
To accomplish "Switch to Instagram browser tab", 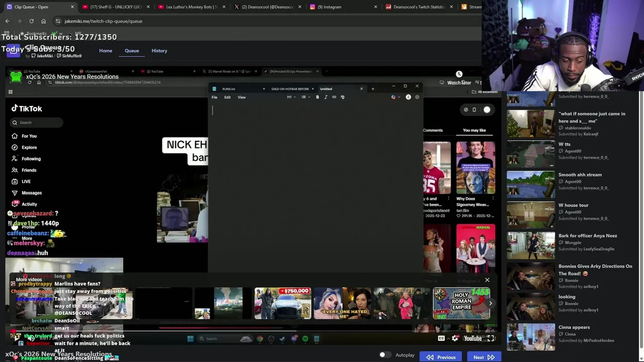I will (x=344, y=7).
